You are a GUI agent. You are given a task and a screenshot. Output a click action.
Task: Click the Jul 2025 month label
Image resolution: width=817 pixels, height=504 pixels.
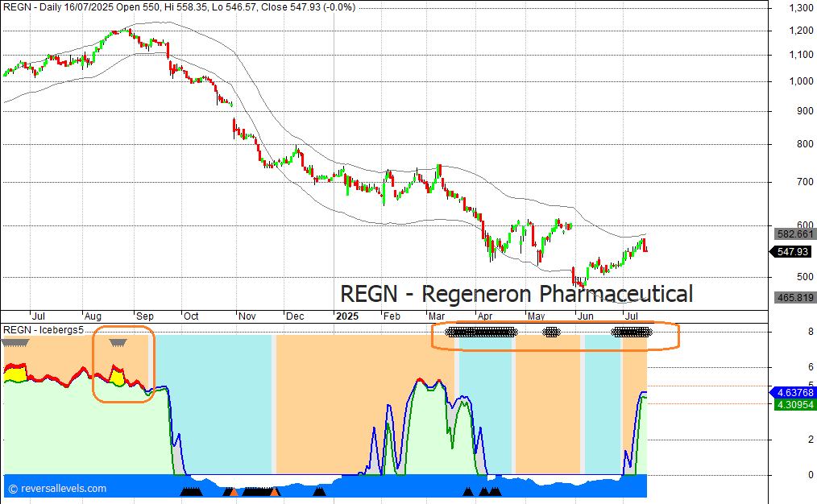click(x=632, y=316)
